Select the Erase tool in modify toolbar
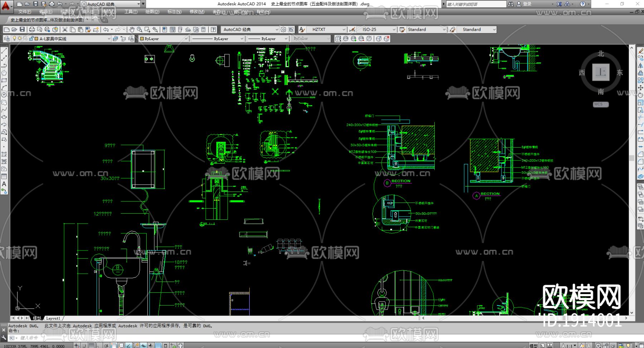Image resolution: width=644 pixels, height=348 pixels. click(x=640, y=51)
